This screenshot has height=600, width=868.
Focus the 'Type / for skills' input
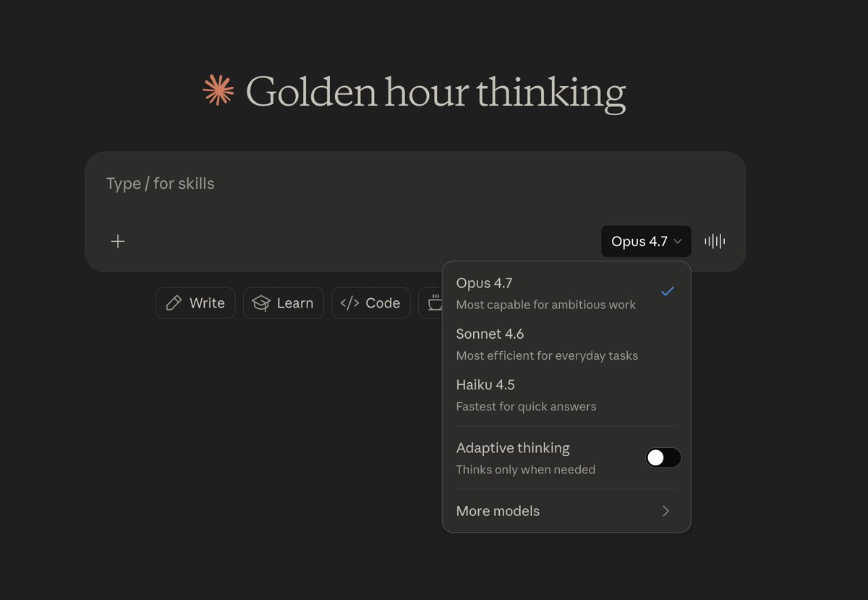tap(415, 184)
